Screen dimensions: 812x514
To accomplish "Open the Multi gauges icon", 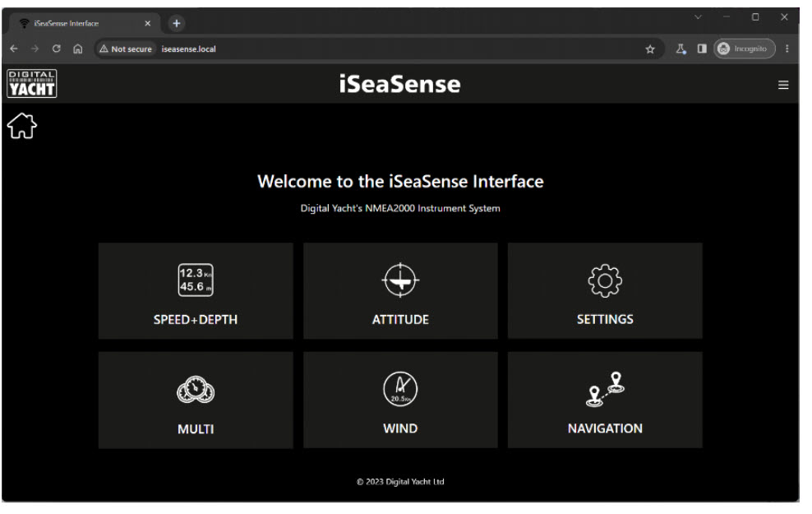I will pyautogui.click(x=196, y=390).
